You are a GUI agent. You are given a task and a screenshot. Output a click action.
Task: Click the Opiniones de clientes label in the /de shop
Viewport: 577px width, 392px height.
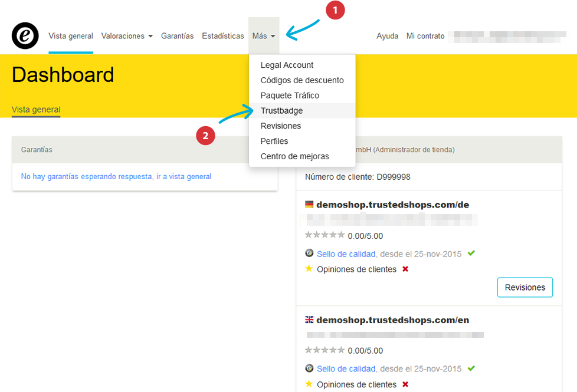click(356, 269)
